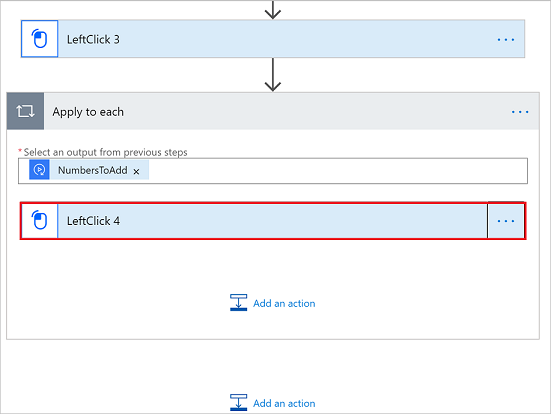The image size is (551, 414).
Task: Click the insert-step icon inside the loop
Action: 238,303
